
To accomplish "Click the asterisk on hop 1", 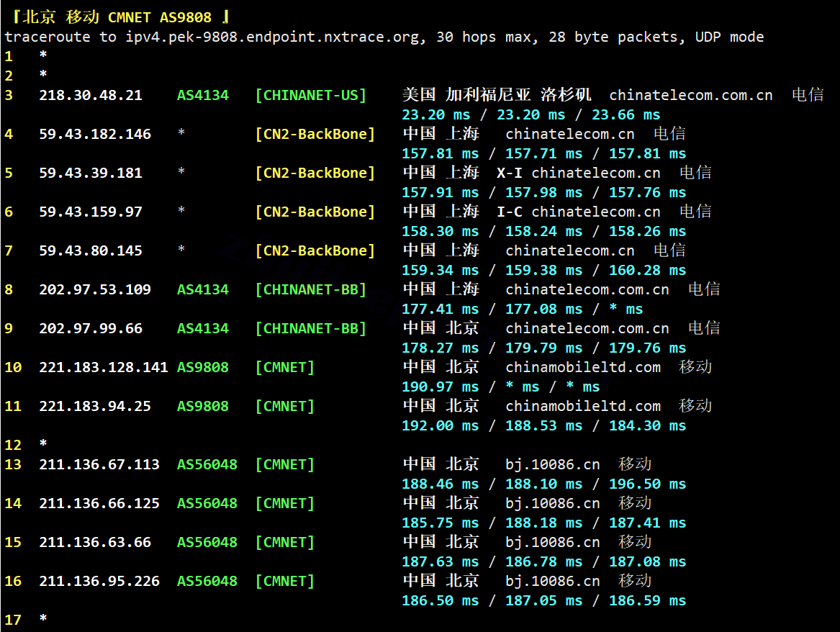I will [43, 55].
